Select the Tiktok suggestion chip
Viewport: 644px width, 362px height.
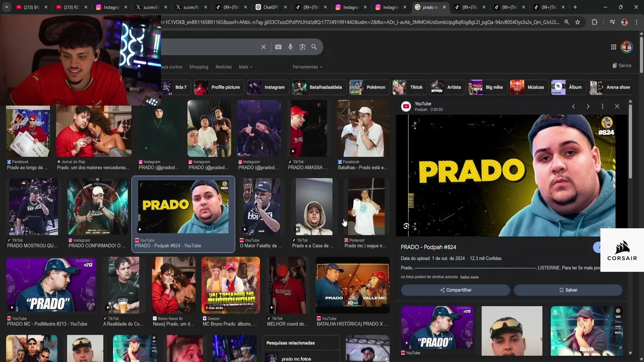tap(409, 87)
